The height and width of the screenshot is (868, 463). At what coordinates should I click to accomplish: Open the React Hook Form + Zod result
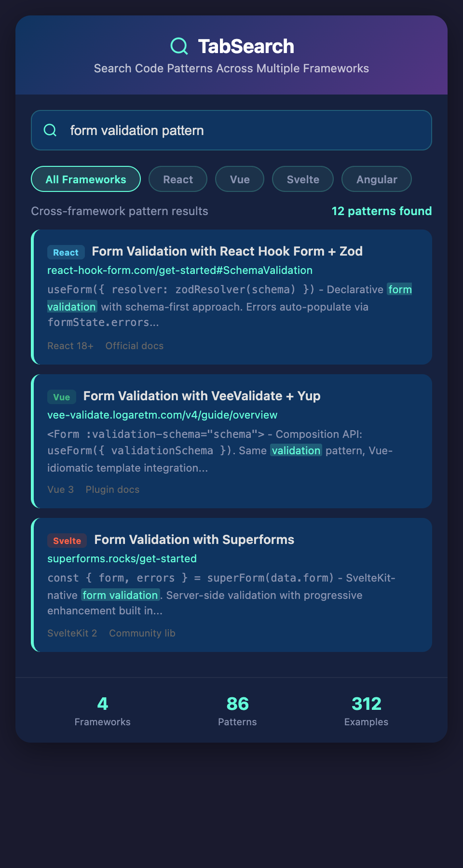(227, 251)
